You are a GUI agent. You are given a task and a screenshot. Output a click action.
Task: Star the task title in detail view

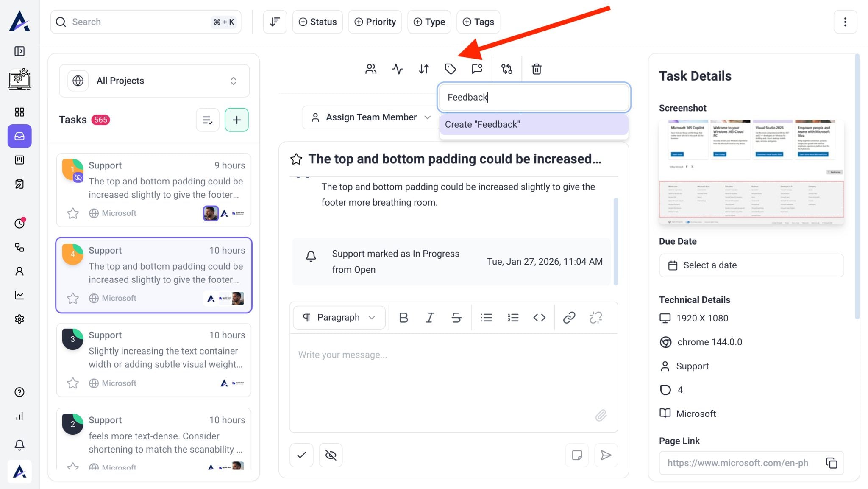296,159
